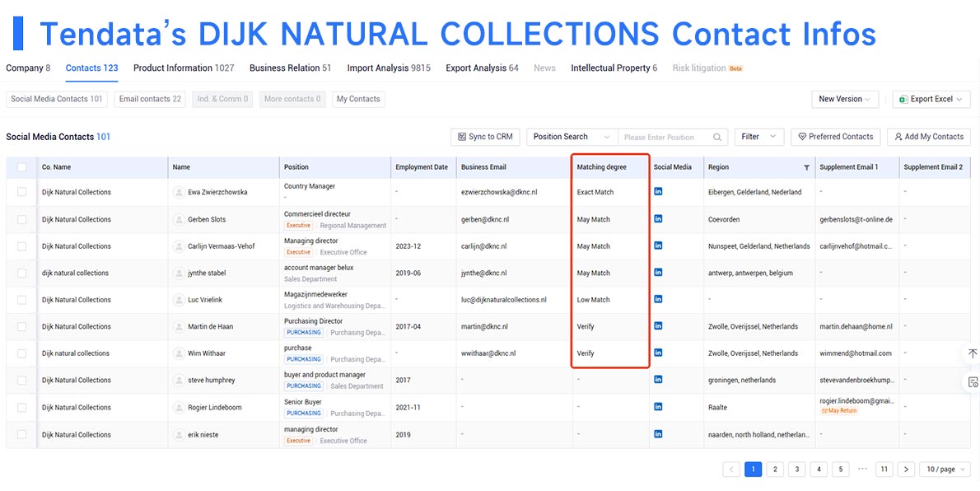Tick the checkbox for Luc Vrielink row
The image size is (980, 491).
22,300
